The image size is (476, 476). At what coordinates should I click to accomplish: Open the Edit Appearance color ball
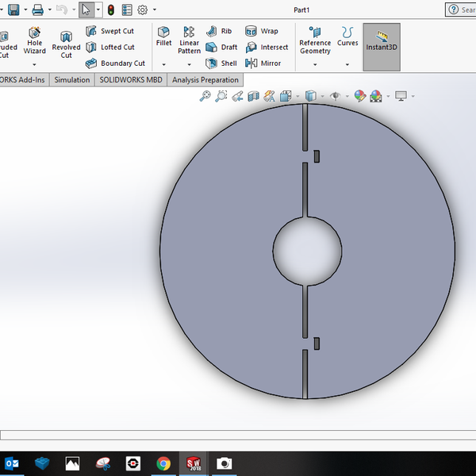coord(359,96)
